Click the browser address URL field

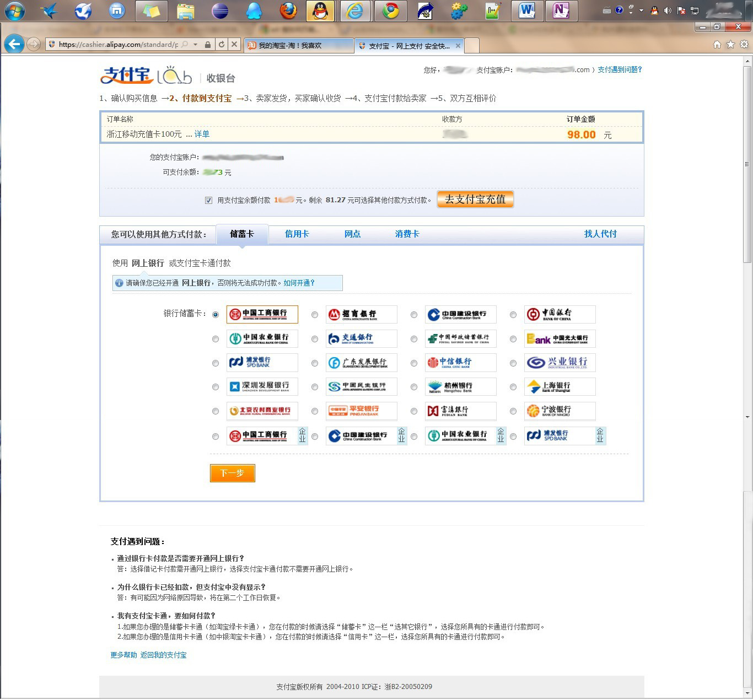coord(118,45)
